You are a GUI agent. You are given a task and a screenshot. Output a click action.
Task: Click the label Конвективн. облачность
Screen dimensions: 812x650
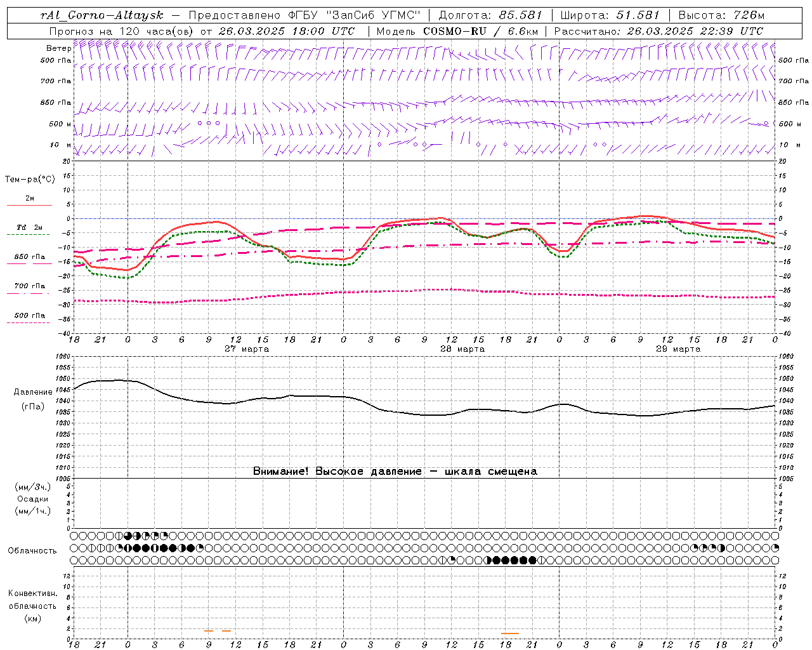[32, 600]
